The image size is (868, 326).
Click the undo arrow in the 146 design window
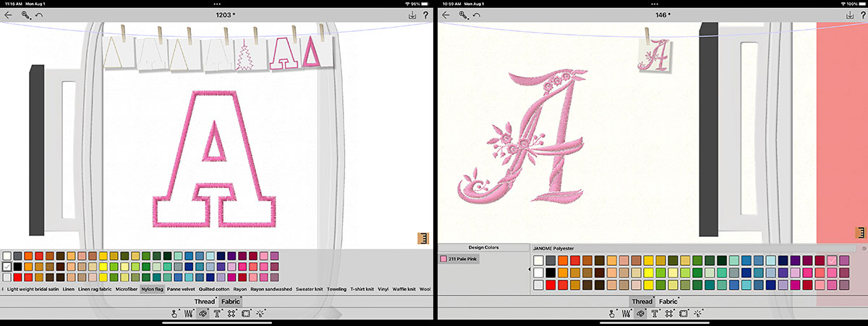(x=478, y=14)
